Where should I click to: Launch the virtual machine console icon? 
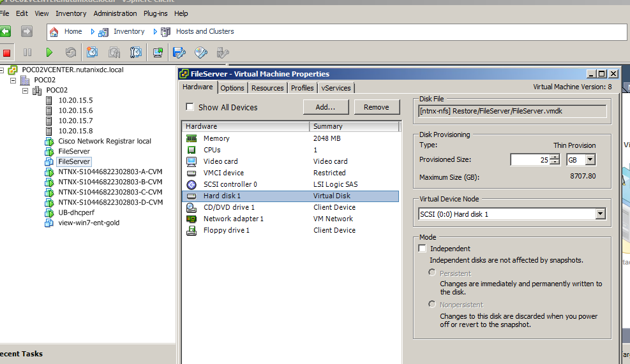pyautogui.click(x=158, y=52)
